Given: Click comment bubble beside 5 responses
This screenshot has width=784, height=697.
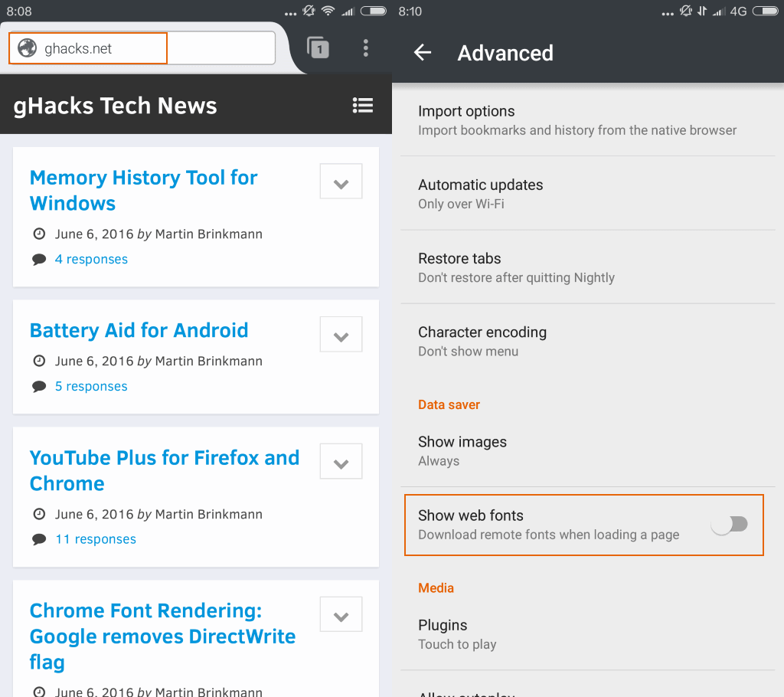Looking at the screenshot, I should point(39,386).
